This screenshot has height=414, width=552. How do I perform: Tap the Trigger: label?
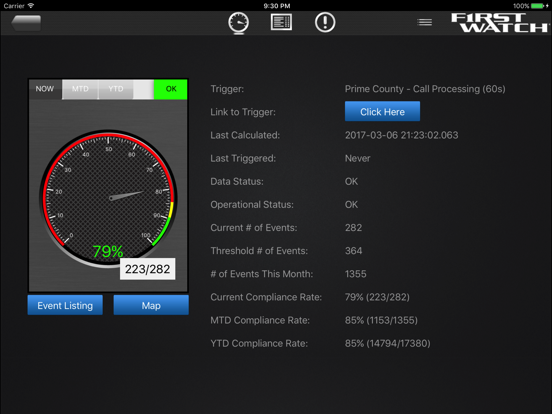coord(227,89)
